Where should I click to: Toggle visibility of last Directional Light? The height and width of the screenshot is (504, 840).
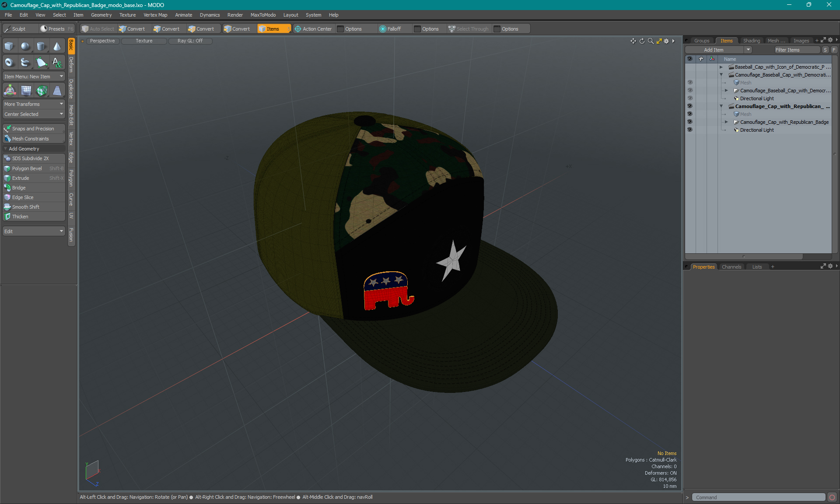690,130
